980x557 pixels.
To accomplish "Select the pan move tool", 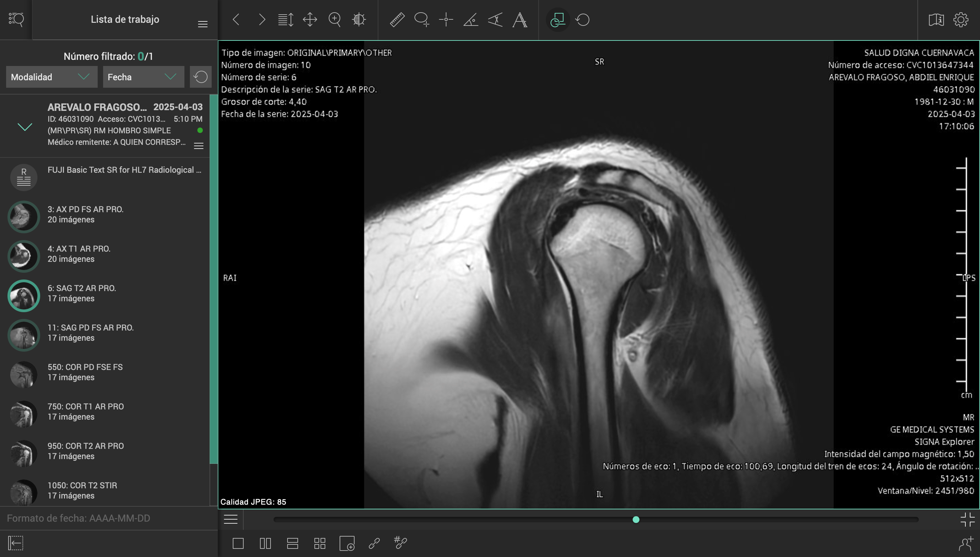I will click(310, 19).
